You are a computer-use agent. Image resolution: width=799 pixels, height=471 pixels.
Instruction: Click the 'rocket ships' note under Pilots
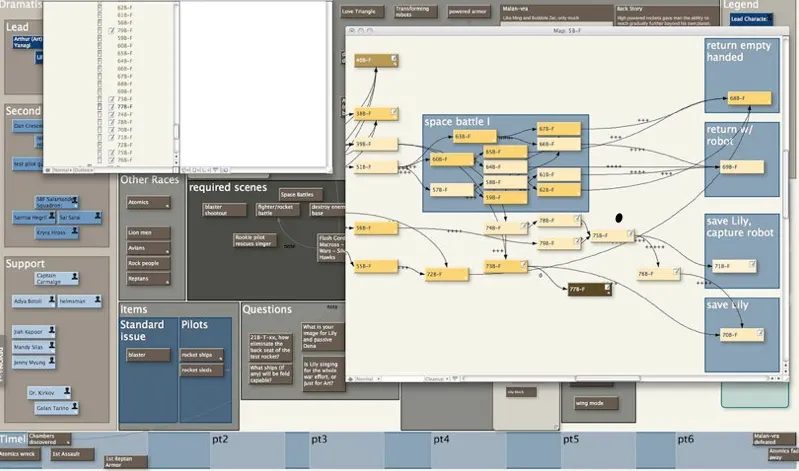tap(202, 355)
